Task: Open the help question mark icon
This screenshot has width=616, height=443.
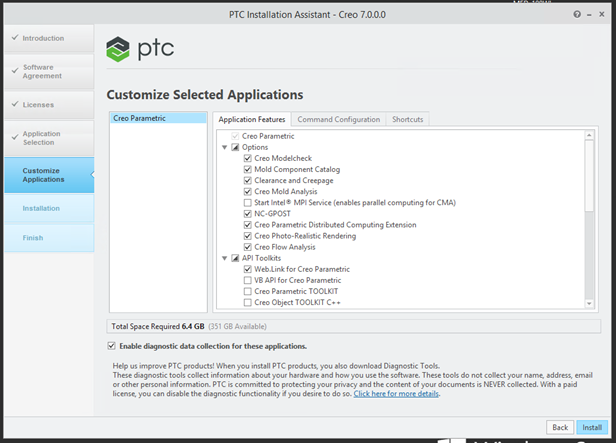Action: click(577, 15)
